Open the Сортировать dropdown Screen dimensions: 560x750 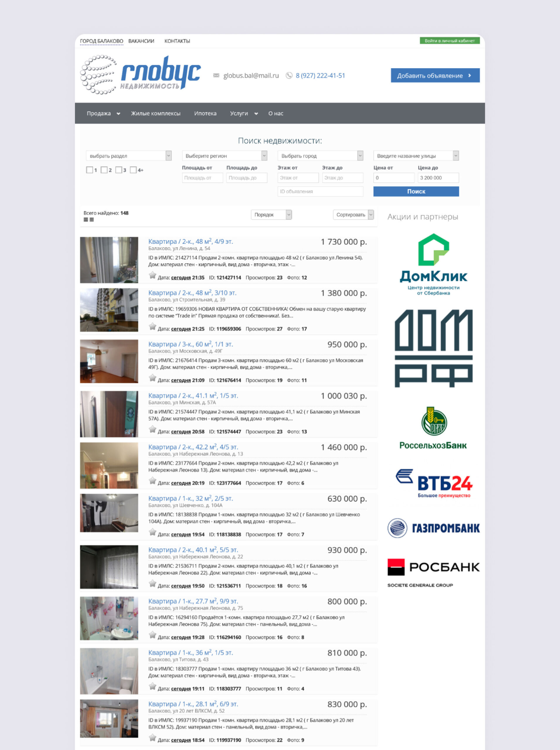point(353,215)
